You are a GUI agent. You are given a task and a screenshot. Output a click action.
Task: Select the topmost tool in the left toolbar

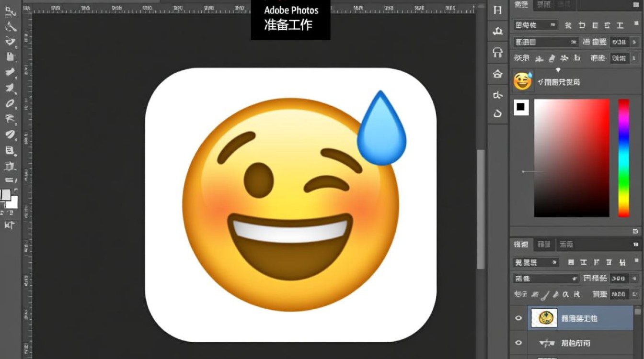pyautogui.click(x=10, y=12)
